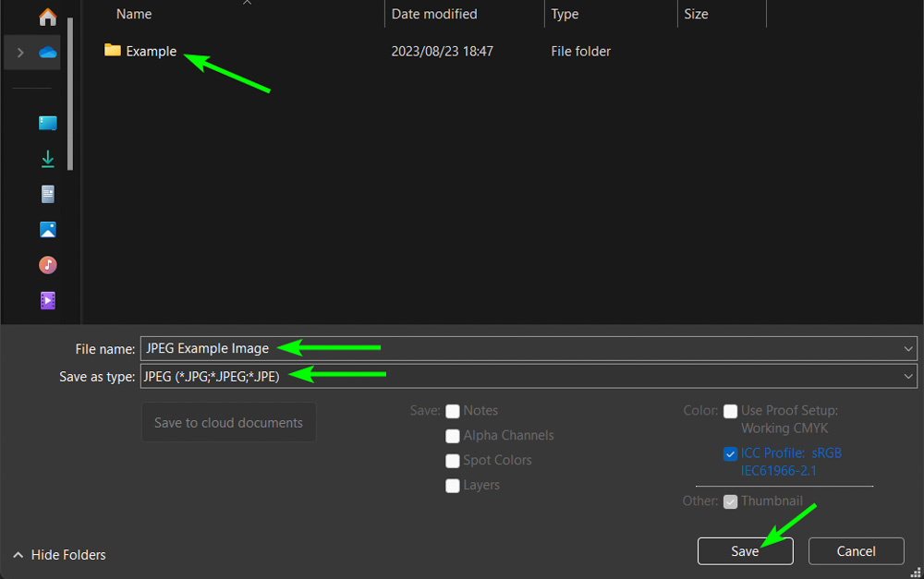Viewport: 924px width, 579px height.
Task: Click the dialog resize grip at corner
Action: coord(915,572)
